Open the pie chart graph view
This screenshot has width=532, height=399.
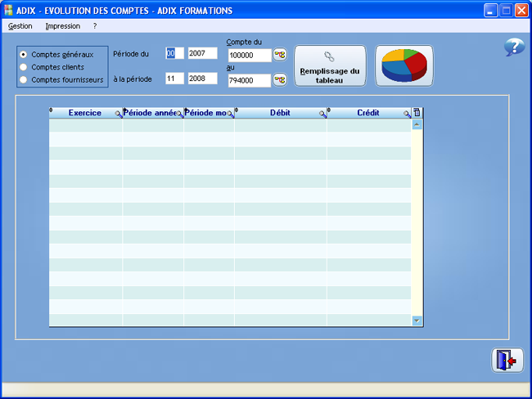pyautogui.click(x=404, y=65)
